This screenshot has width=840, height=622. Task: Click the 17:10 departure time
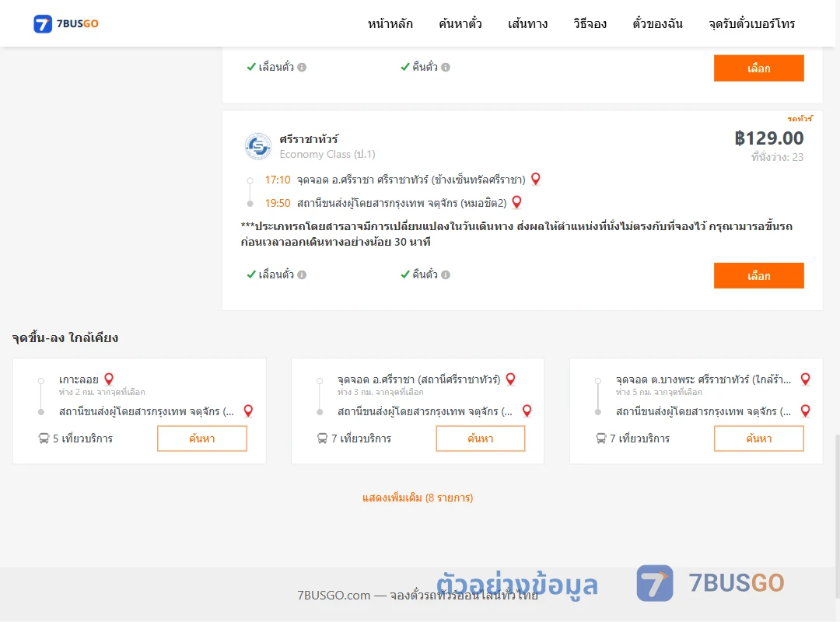(x=278, y=180)
